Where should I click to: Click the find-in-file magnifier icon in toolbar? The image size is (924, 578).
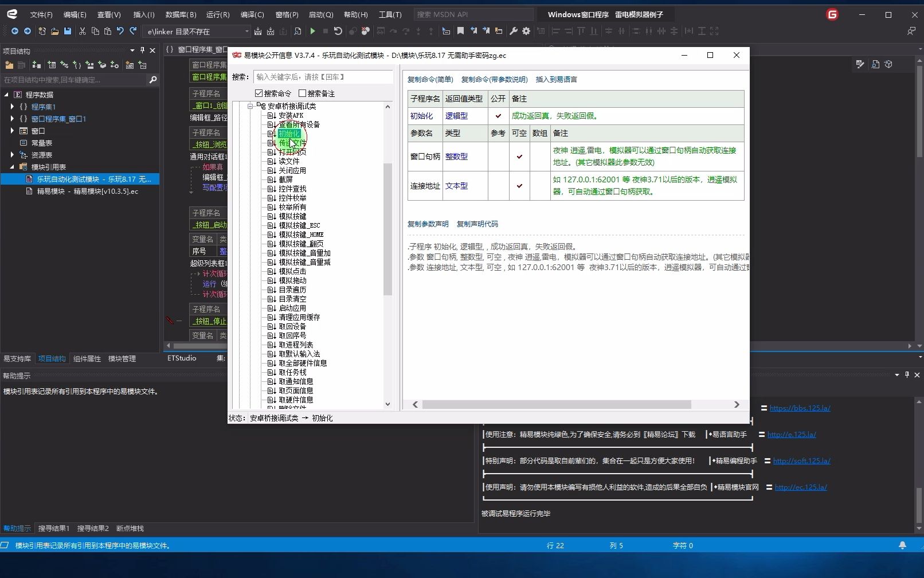click(297, 31)
